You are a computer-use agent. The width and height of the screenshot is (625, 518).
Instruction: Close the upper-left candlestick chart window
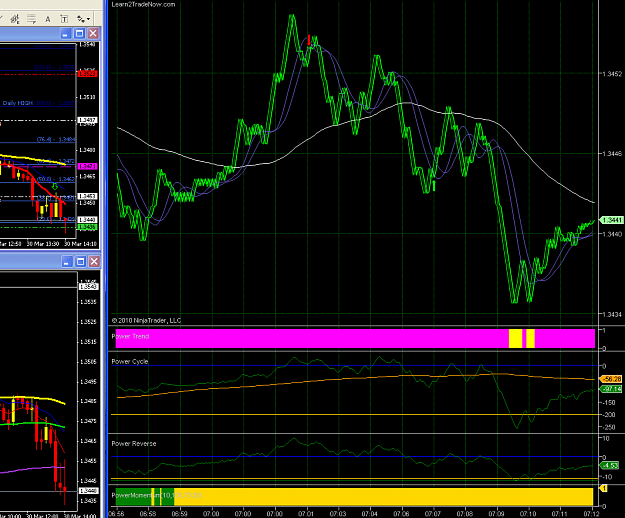click(x=93, y=33)
